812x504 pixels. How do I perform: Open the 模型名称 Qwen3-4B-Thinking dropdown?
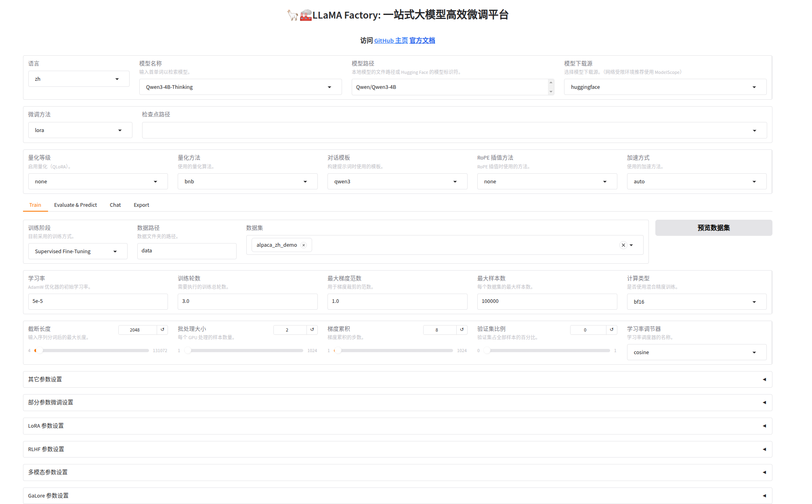coord(240,87)
